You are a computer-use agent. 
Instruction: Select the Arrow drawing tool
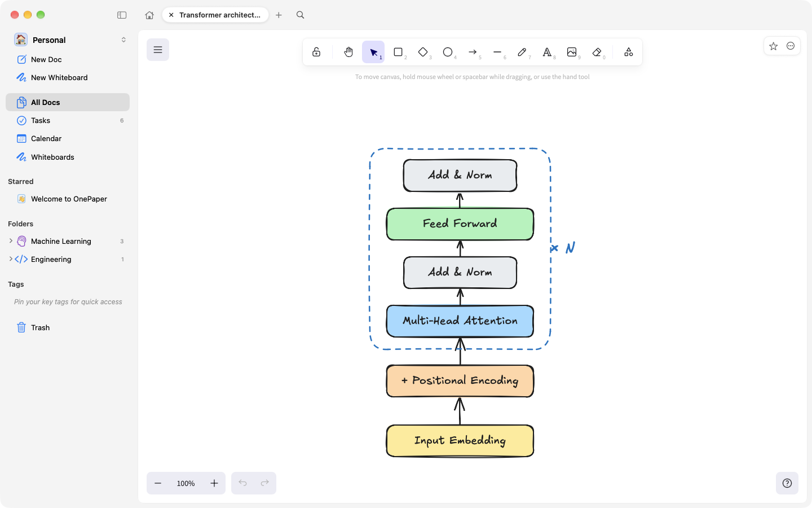473,52
